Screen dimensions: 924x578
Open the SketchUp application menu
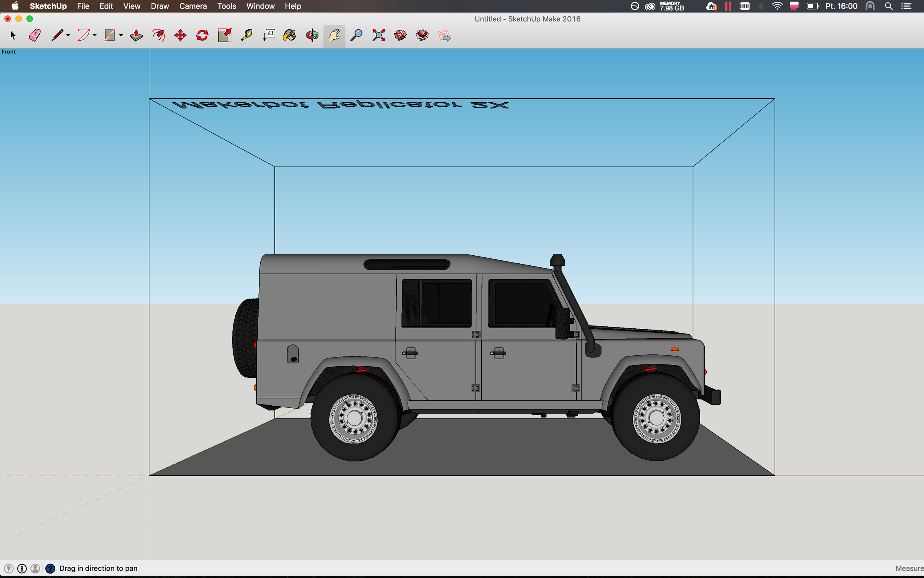click(48, 6)
